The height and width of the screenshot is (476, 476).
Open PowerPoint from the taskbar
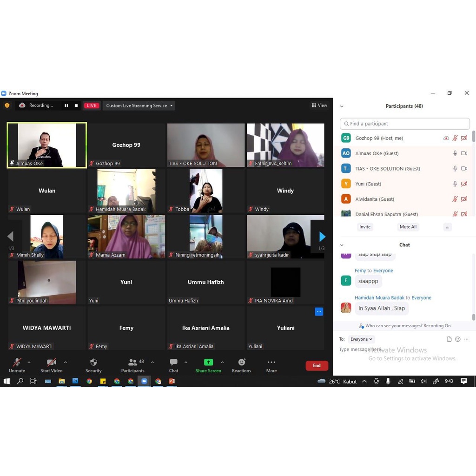point(172,381)
